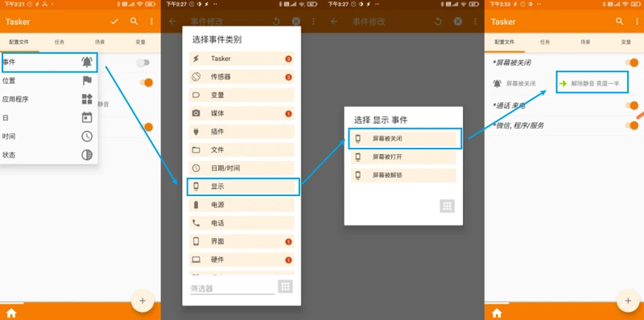Viewport: 644px width, 320px height.
Task: Tap the grid icon beside the filter field
Action: [286, 286]
